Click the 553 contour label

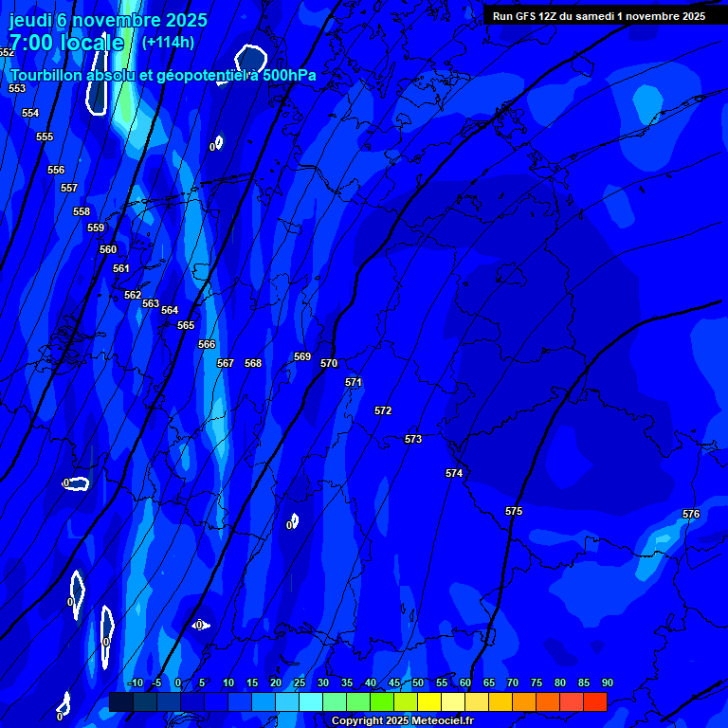17,88
